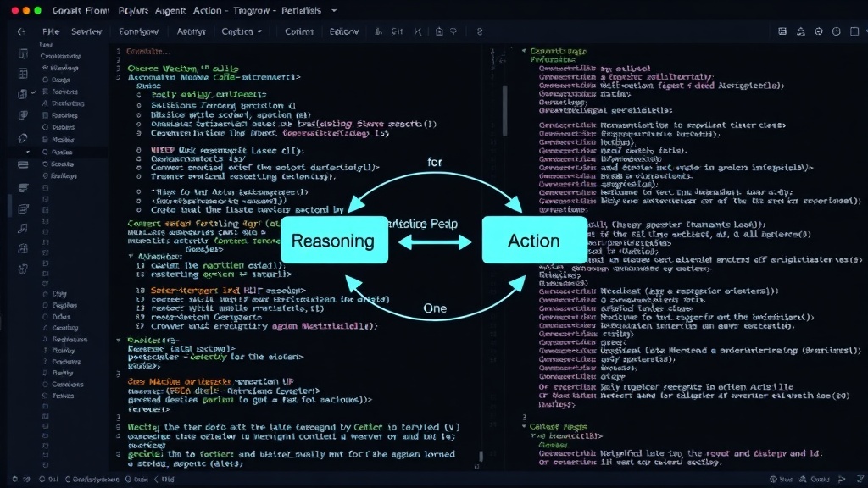This screenshot has width=868, height=488.
Task: Click 'Hout' in the status bar
Action: tap(781, 480)
